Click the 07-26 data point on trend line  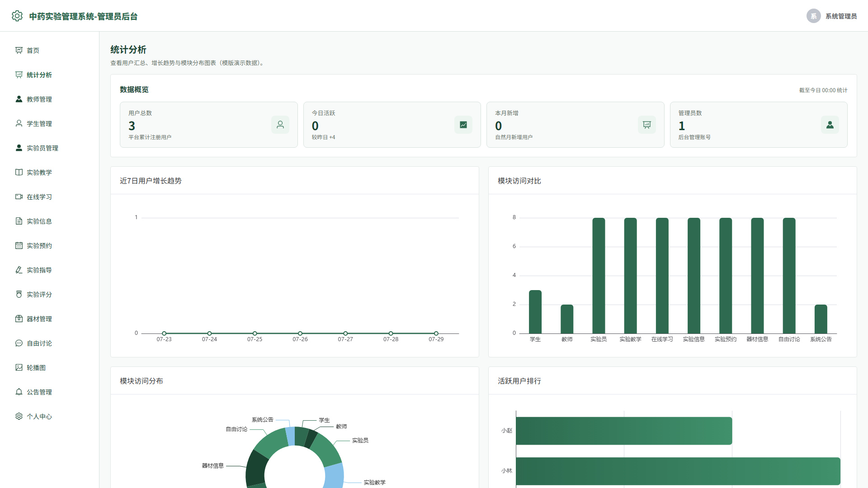coord(300,333)
